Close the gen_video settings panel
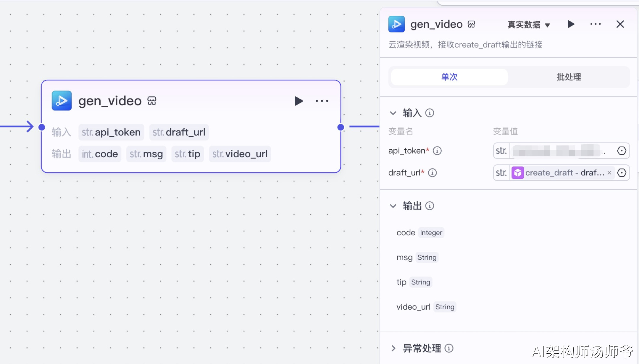This screenshot has height=364, width=639. coord(620,24)
